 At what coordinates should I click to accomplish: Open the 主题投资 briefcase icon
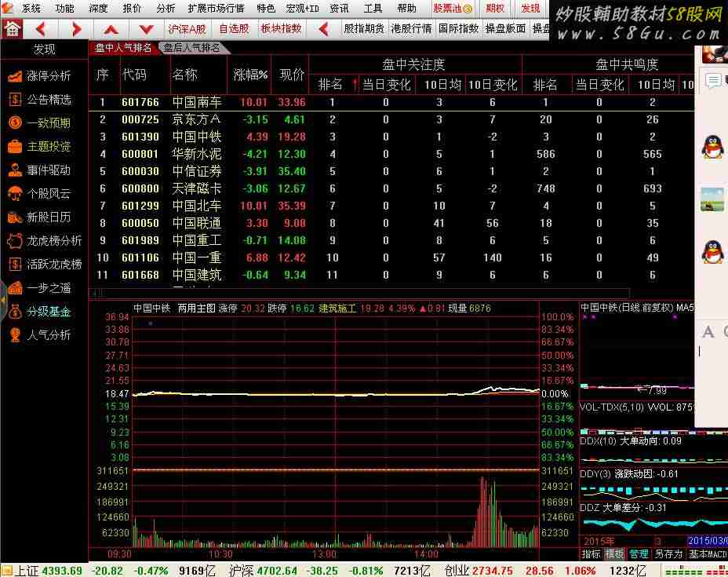coord(15,147)
